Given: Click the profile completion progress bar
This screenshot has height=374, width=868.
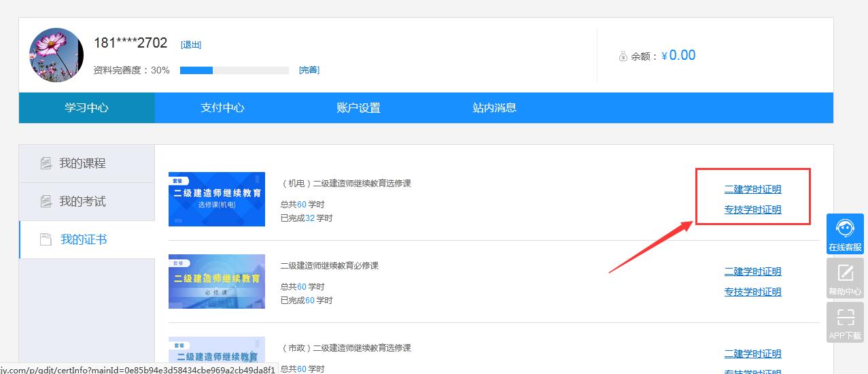Looking at the screenshot, I should (234, 70).
